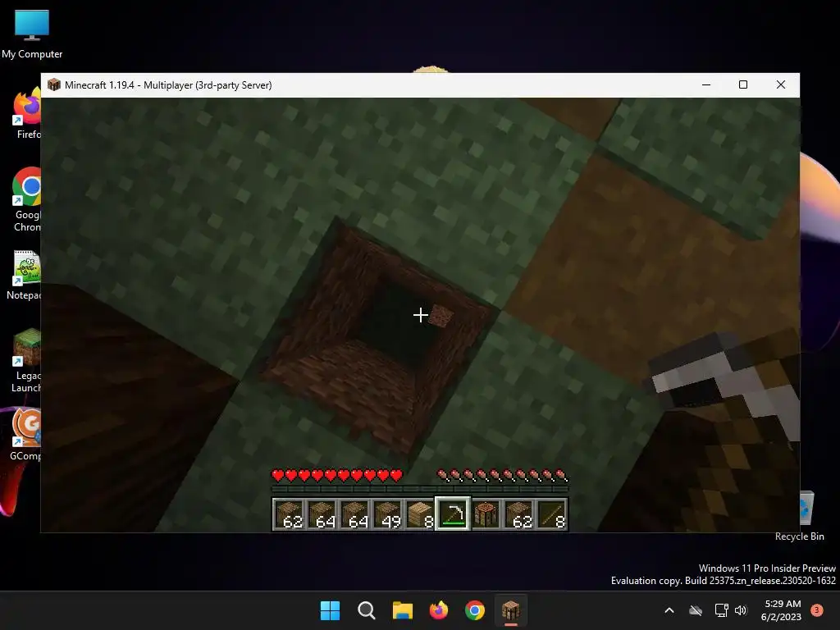The height and width of the screenshot is (630, 840).
Task: Click the Minecraft icon in the window title bar
Action: [x=53, y=84]
